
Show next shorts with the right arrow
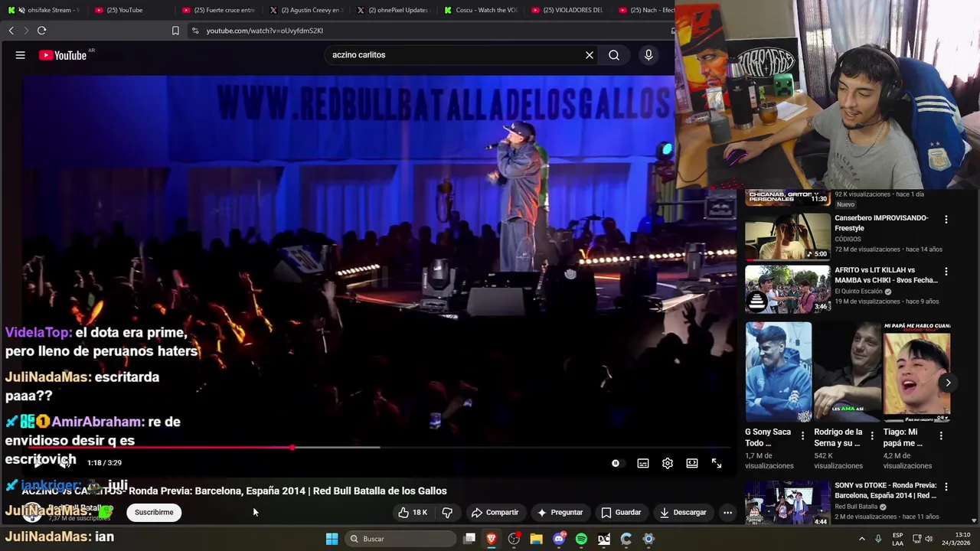click(948, 383)
